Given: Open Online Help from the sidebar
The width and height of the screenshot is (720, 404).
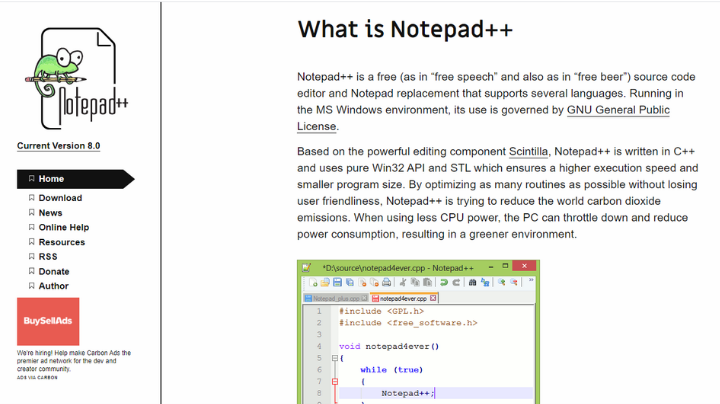Looking at the screenshot, I should click(x=64, y=227).
